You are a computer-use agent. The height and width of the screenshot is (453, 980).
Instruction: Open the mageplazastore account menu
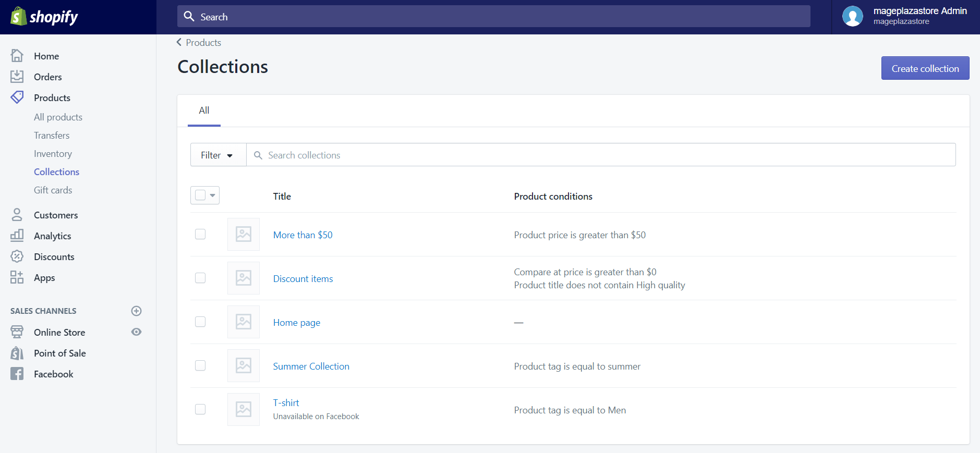click(x=906, y=16)
